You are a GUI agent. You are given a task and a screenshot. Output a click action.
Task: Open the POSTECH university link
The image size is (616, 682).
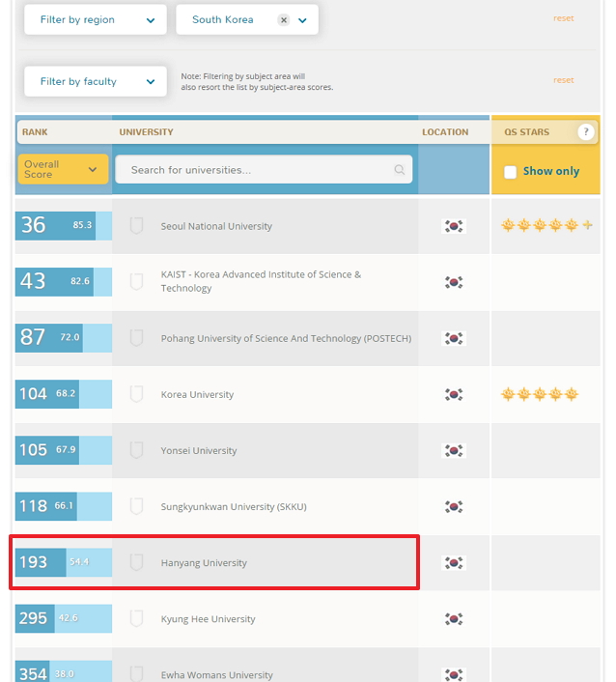[286, 338]
